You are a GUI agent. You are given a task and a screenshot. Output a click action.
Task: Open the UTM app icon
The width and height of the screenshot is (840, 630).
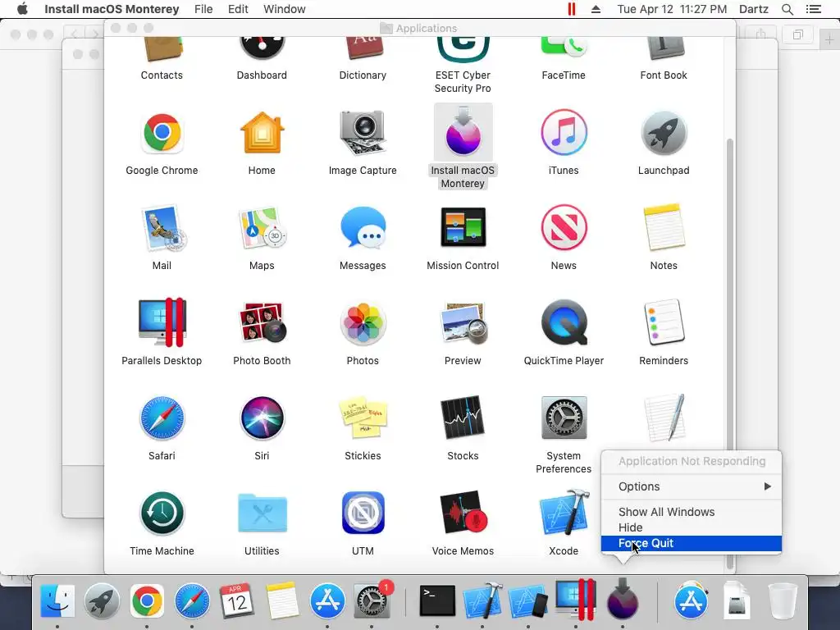[363, 514]
